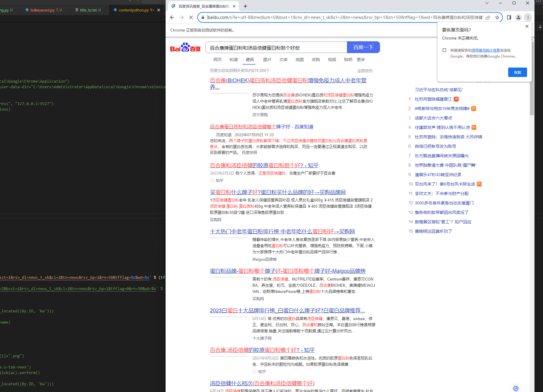Click floating icon at bottom right
This screenshot has width=543, height=392.
516,388
